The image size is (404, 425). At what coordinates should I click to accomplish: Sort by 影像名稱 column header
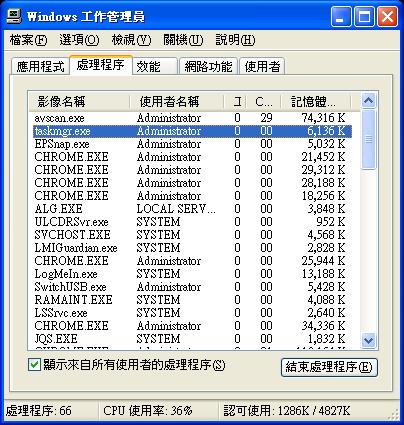[79, 101]
